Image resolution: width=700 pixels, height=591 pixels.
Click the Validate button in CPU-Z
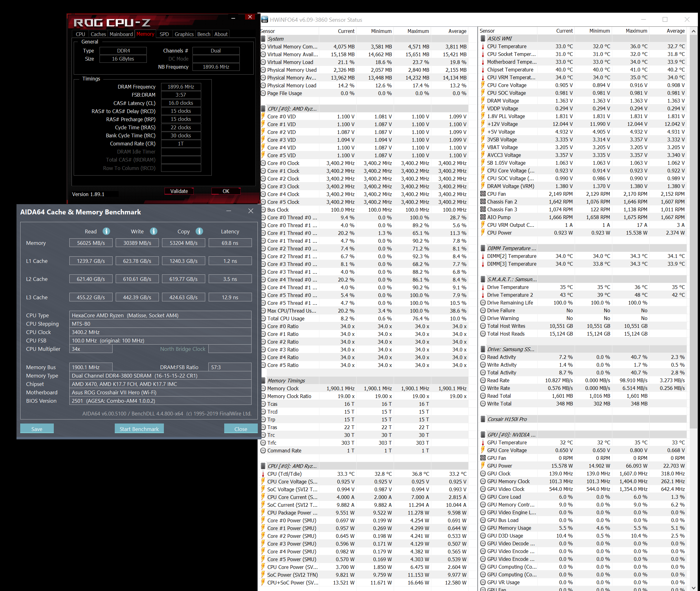pos(179,191)
